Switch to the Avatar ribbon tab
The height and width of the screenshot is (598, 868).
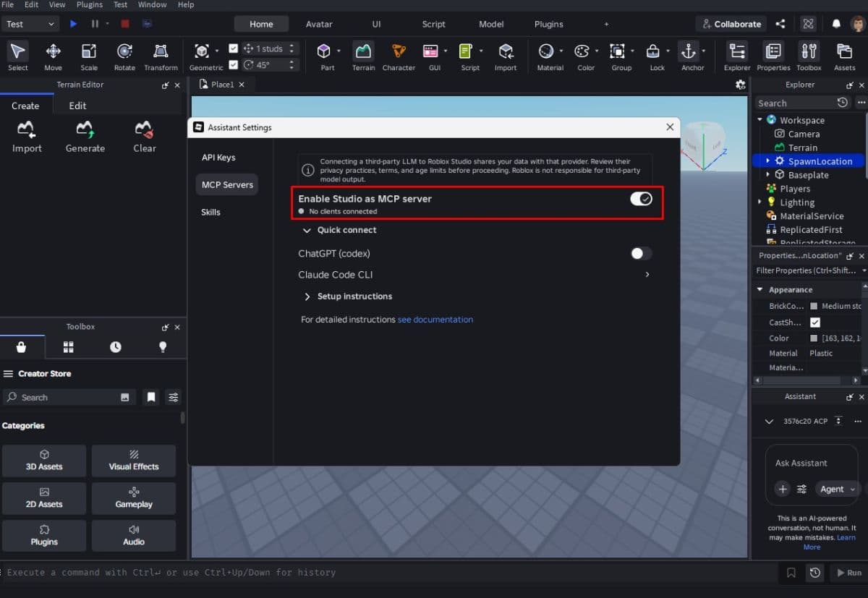[x=319, y=24]
